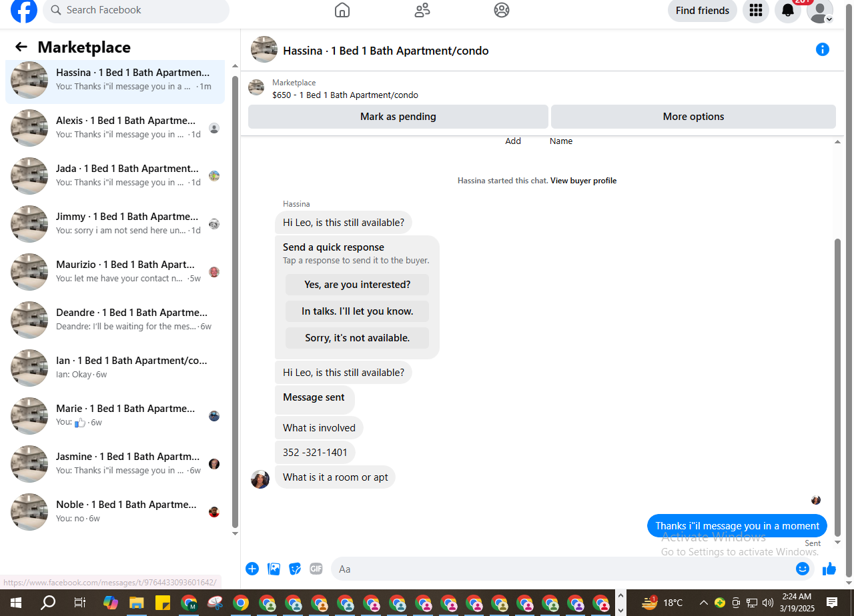Select Maurizio's chat thread

pos(115,272)
